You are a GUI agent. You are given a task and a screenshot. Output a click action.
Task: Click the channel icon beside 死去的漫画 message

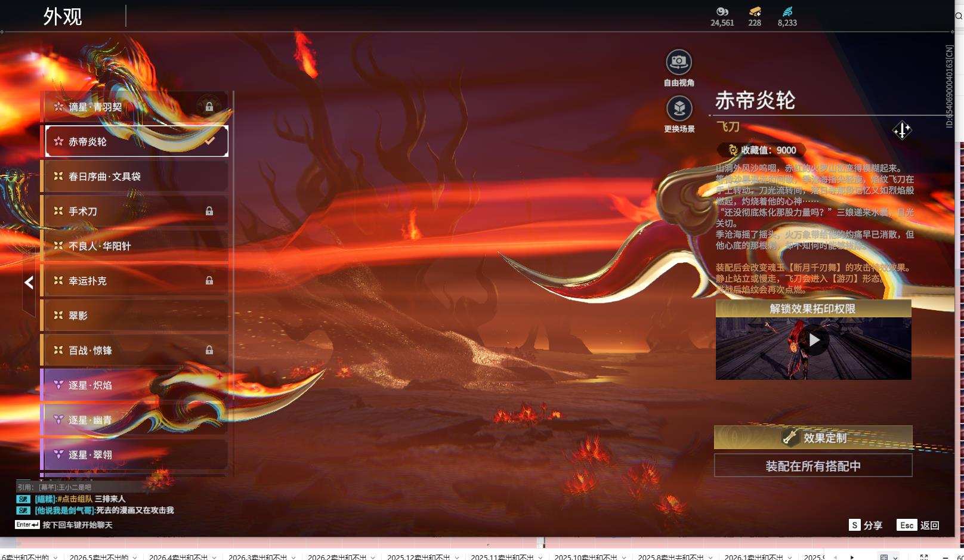click(x=23, y=511)
